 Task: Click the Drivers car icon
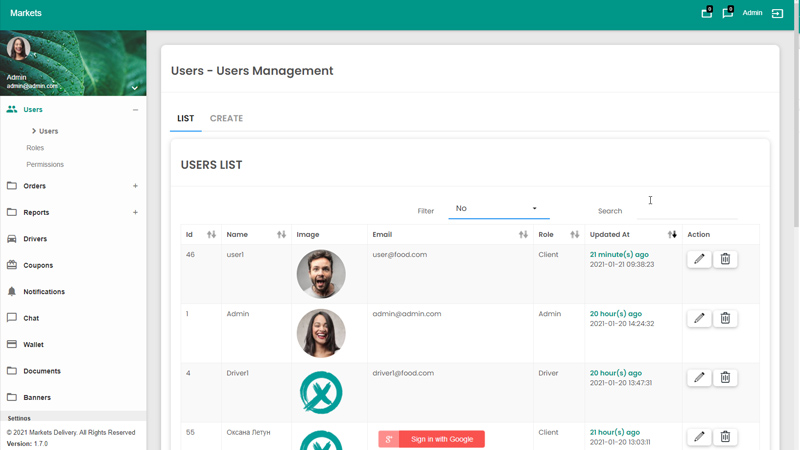[x=12, y=239]
